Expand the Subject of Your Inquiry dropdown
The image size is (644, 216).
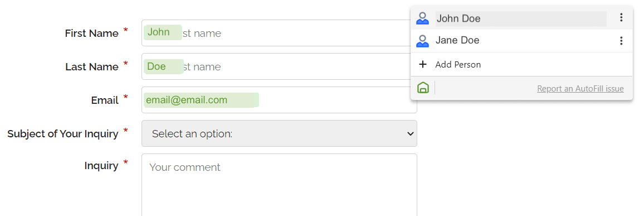pos(279,133)
